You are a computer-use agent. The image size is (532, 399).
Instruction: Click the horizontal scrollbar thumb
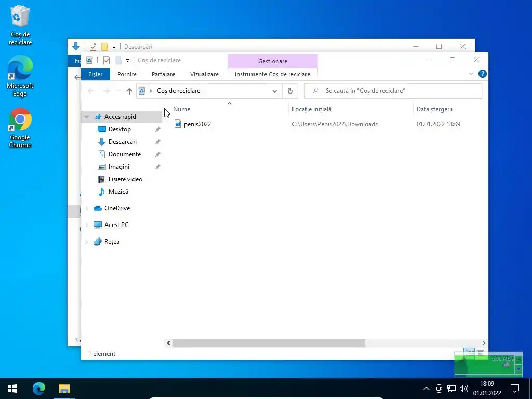pos(269,343)
